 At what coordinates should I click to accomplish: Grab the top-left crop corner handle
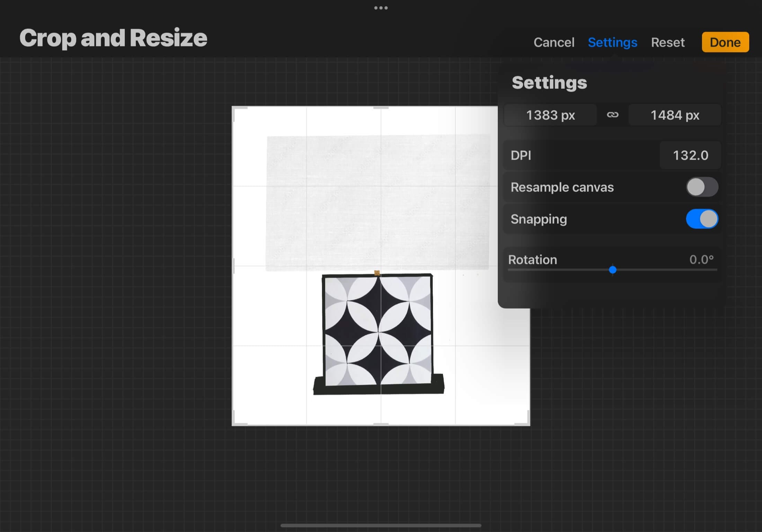coord(234,108)
